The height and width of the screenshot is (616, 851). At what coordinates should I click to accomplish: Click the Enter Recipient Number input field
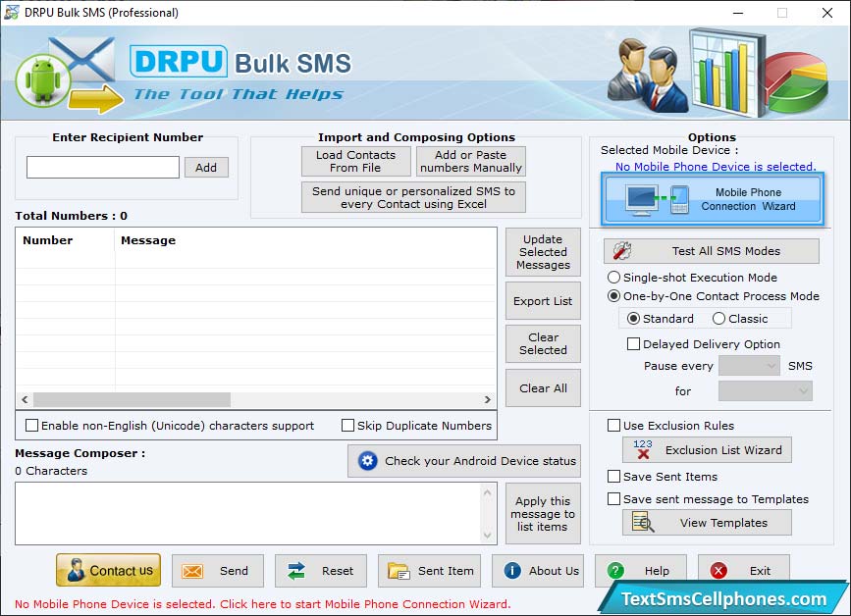tap(103, 167)
